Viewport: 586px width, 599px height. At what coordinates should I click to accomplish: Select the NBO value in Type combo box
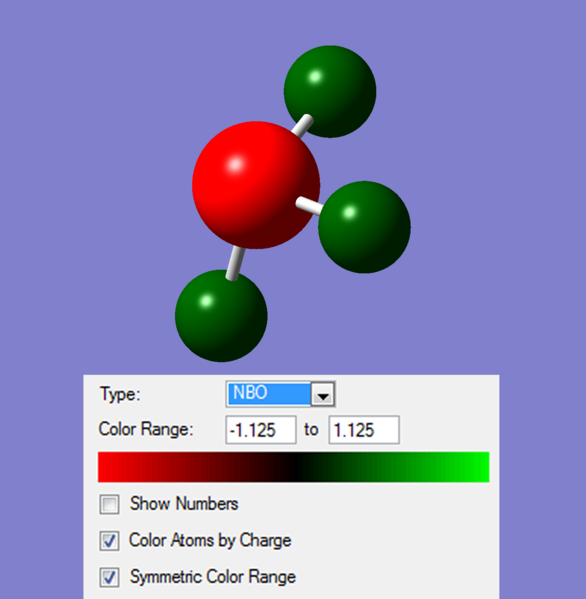click(269, 394)
